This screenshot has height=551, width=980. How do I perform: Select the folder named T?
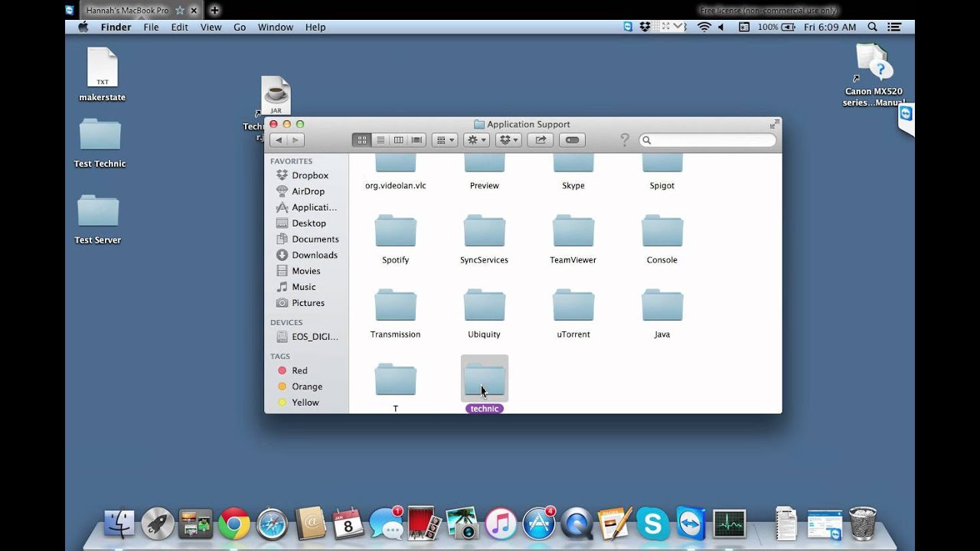click(395, 380)
